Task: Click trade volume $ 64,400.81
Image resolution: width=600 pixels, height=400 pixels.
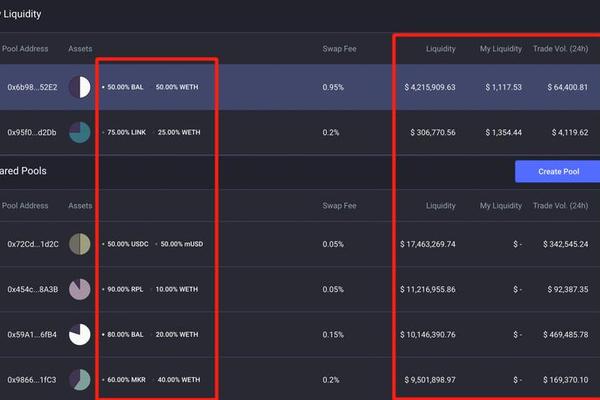Action: [x=567, y=87]
